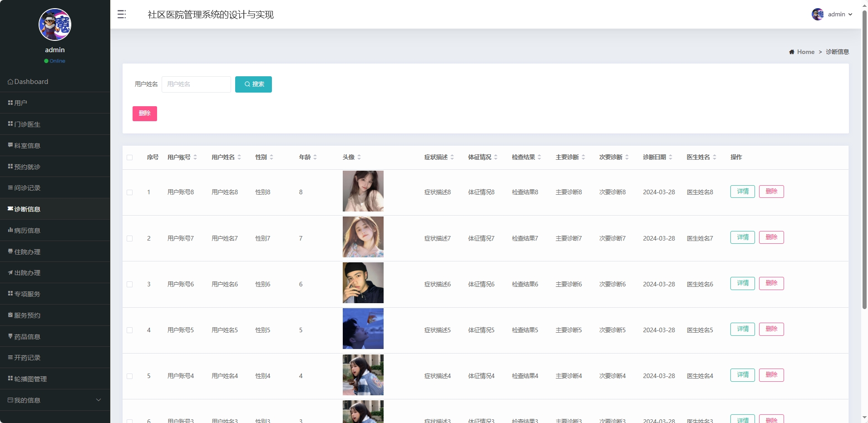Viewport: 868px width, 423px height.
Task: Expand the 我的信息 submenu chevron
Action: [x=99, y=400]
